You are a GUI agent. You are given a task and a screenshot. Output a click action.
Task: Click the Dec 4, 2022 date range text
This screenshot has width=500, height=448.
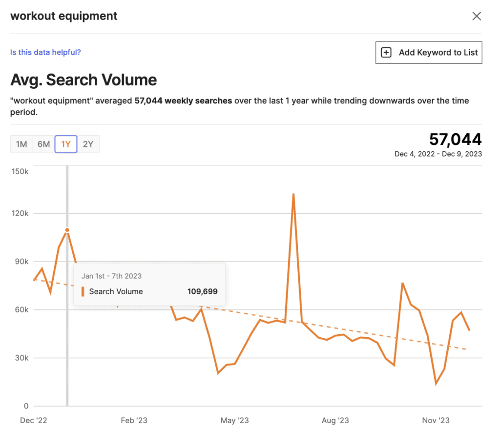tap(438, 154)
